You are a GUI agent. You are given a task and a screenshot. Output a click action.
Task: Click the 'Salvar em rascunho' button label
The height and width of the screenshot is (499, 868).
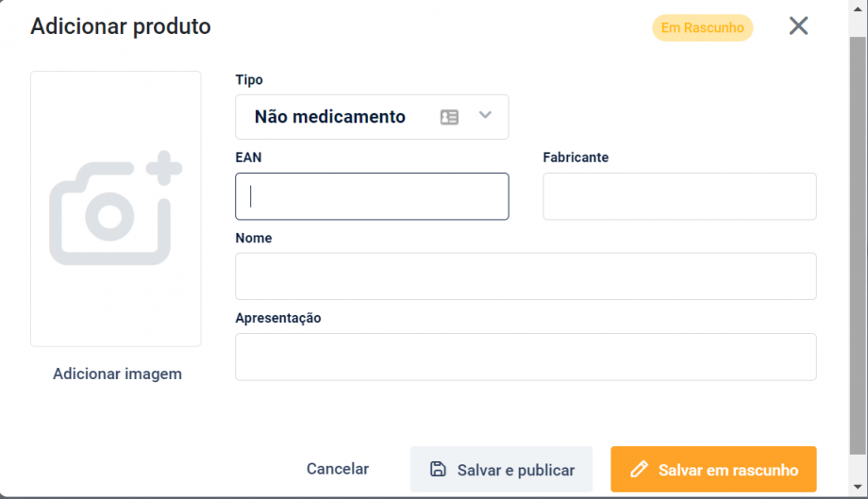click(x=727, y=470)
